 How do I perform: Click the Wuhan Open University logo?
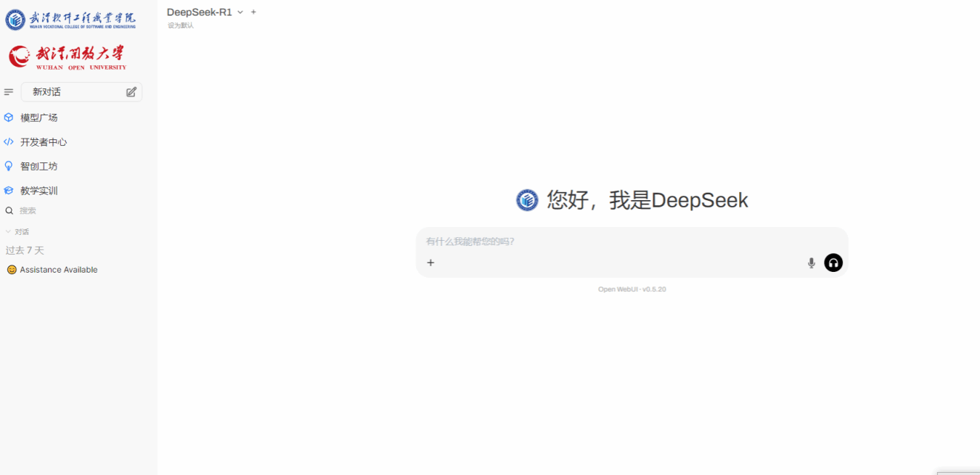click(x=68, y=57)
